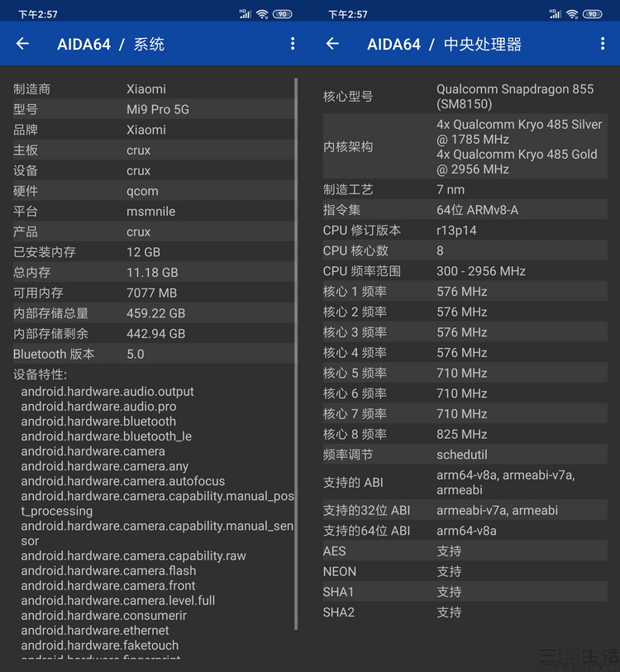This screenshot has height=672, width=620.
Task: Select the 支持的 ABI row
Action: click(x=465, y=482)
